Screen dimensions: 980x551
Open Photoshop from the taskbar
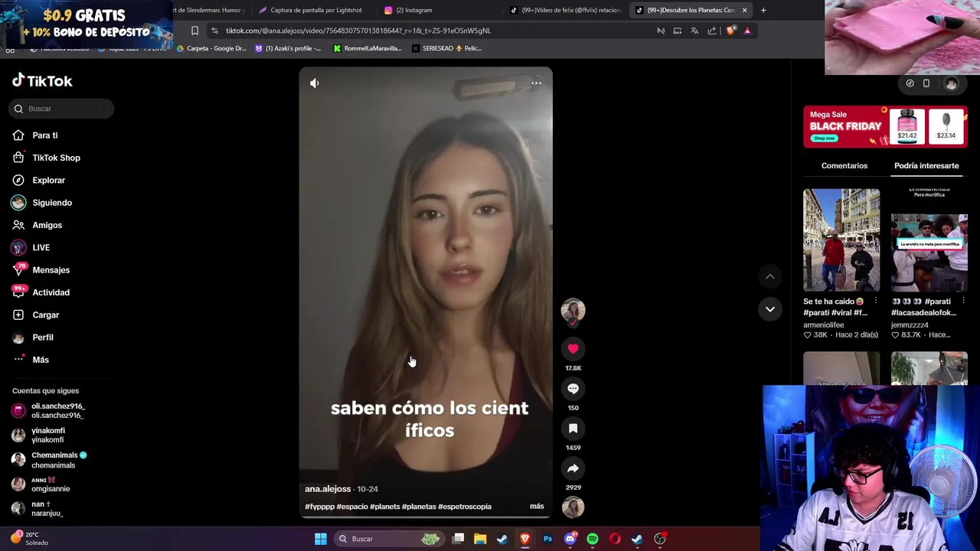tap(547, 539)
